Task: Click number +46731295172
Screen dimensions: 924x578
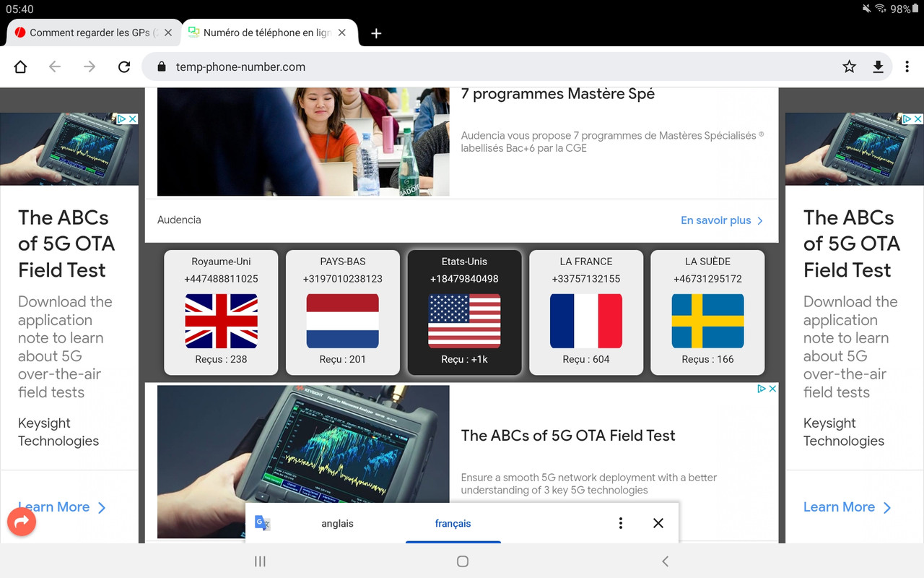Action: point(707,279)
